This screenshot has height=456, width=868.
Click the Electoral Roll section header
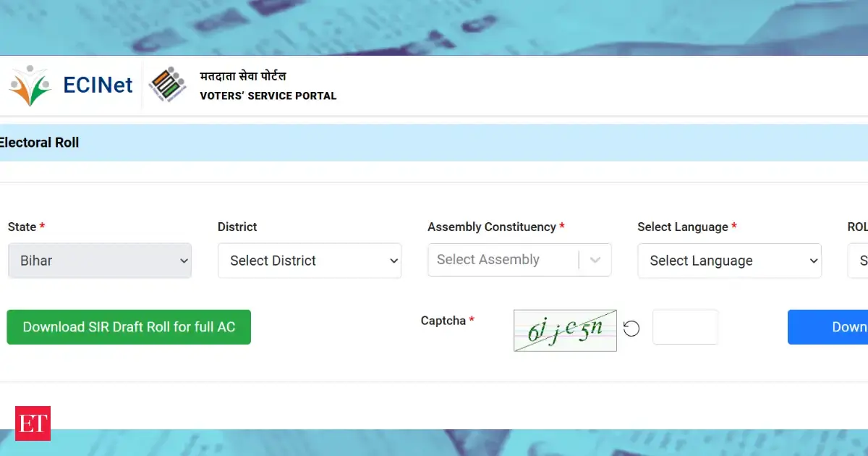tap(40, 143)
